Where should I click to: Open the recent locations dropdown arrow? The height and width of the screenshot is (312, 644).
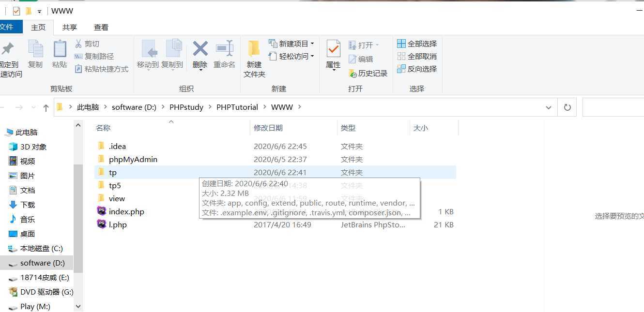click(33, 107)
